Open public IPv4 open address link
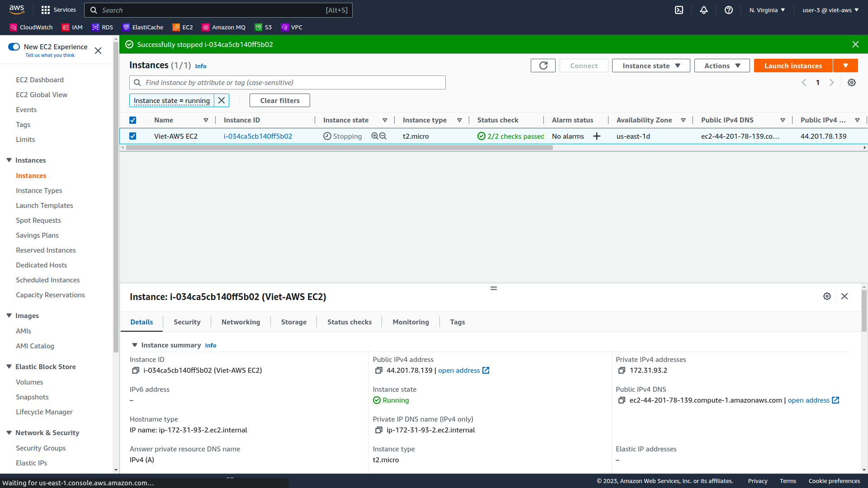Screen dimensions: 868x488 (x=463, y=371)
